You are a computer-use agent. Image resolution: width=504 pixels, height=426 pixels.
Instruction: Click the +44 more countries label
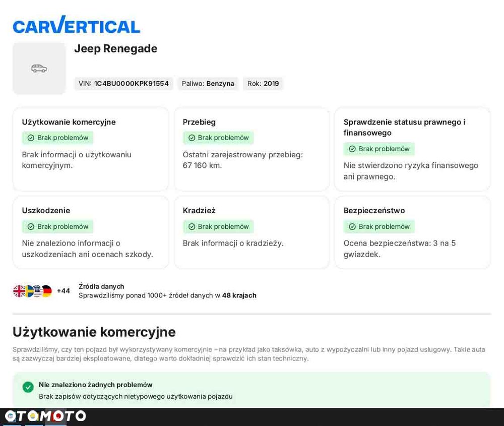click(x=64, y=291)
